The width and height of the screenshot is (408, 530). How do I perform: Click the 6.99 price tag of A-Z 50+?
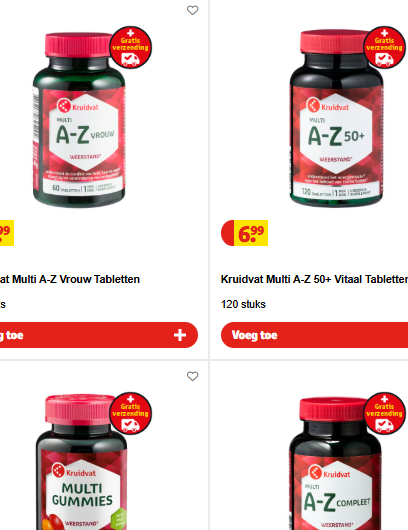(x=244, y=233)
